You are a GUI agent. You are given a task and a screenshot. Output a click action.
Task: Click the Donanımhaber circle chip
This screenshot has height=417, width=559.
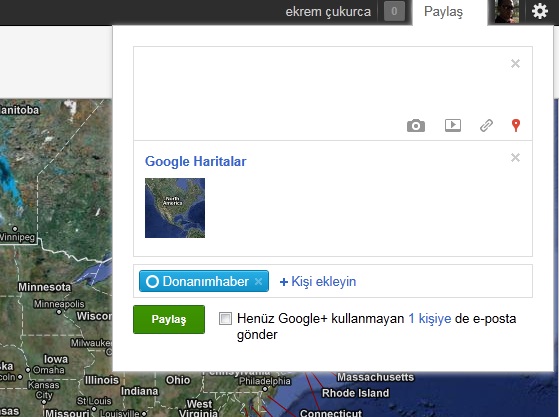pyautogui.click(x=204, y=281)
